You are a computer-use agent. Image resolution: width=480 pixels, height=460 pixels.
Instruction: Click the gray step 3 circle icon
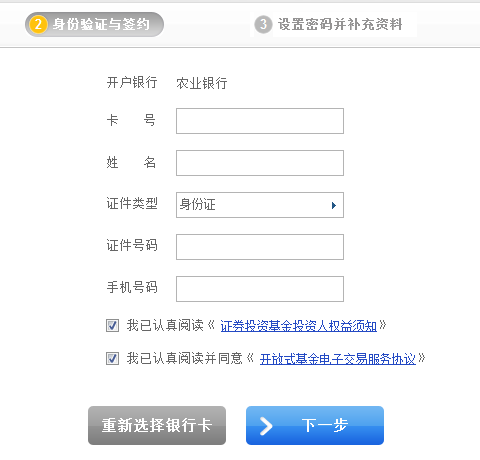coord(263,24)
